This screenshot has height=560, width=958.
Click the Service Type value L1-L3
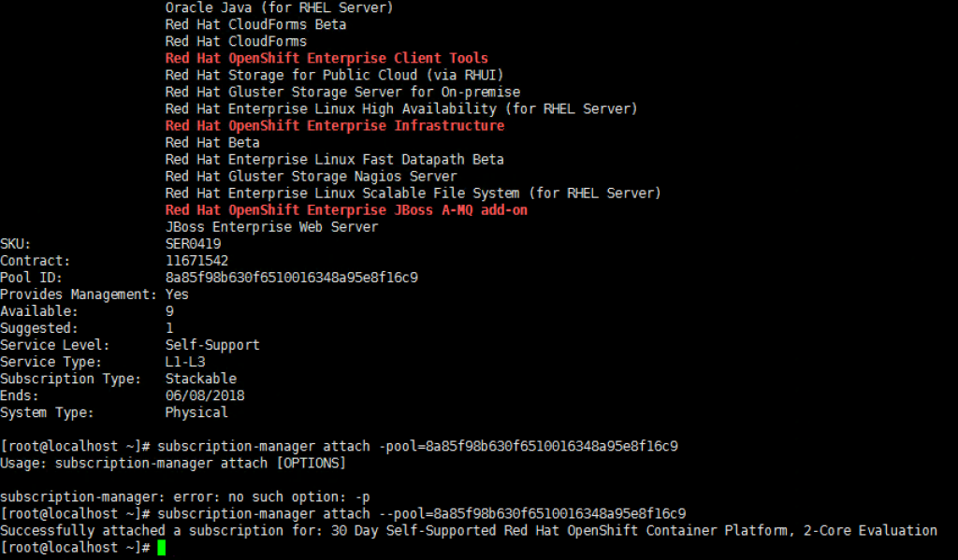click(x=185, y=362)
